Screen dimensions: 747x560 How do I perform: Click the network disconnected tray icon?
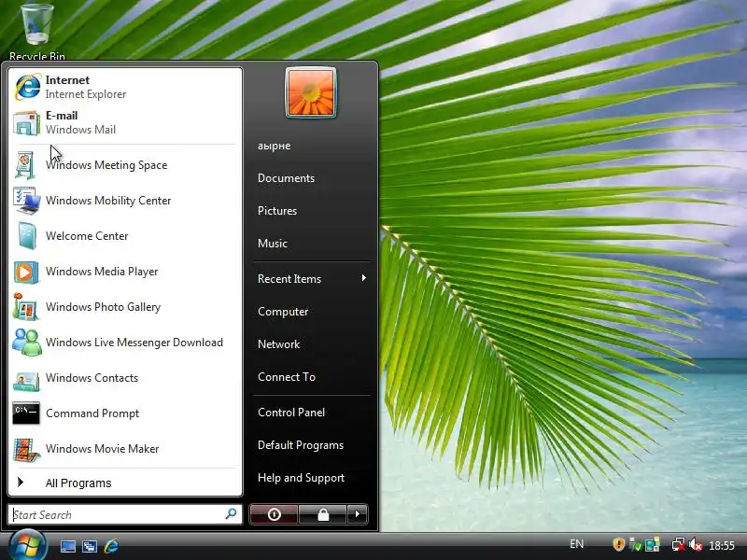(679, 544)
